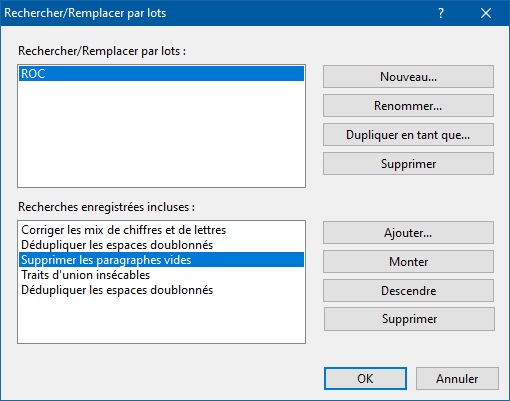510x401 pixels.
Task: Click empty space in saved searches list
Action: 161,320
